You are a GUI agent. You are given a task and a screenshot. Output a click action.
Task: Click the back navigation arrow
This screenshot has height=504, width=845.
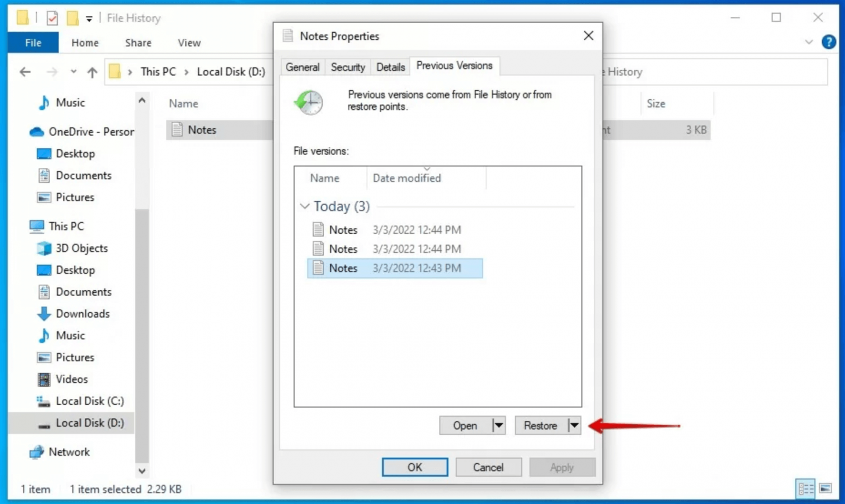[x=25, y=72]
